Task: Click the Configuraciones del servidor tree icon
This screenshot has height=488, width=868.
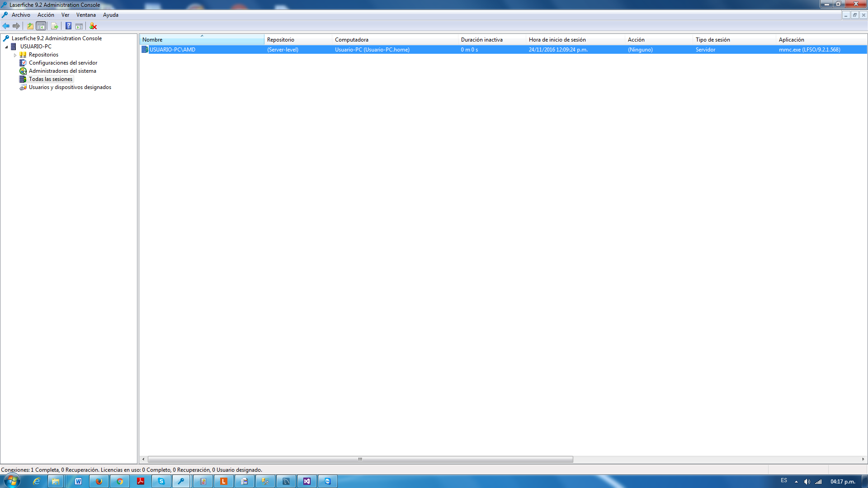Action: pos(23,63)
